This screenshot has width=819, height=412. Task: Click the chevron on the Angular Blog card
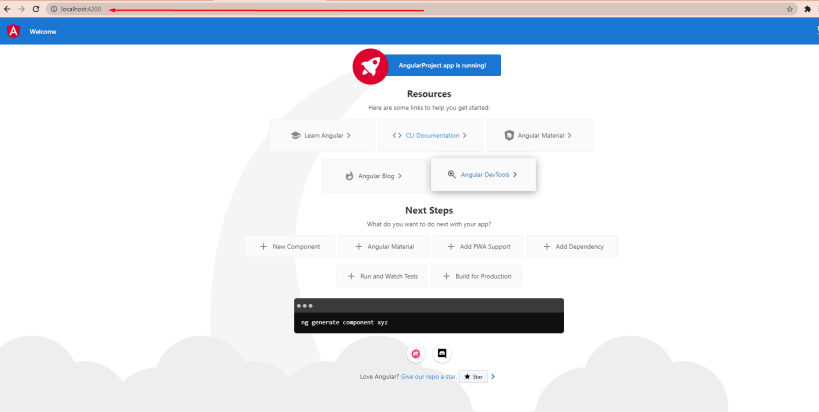tap(400, 176)
